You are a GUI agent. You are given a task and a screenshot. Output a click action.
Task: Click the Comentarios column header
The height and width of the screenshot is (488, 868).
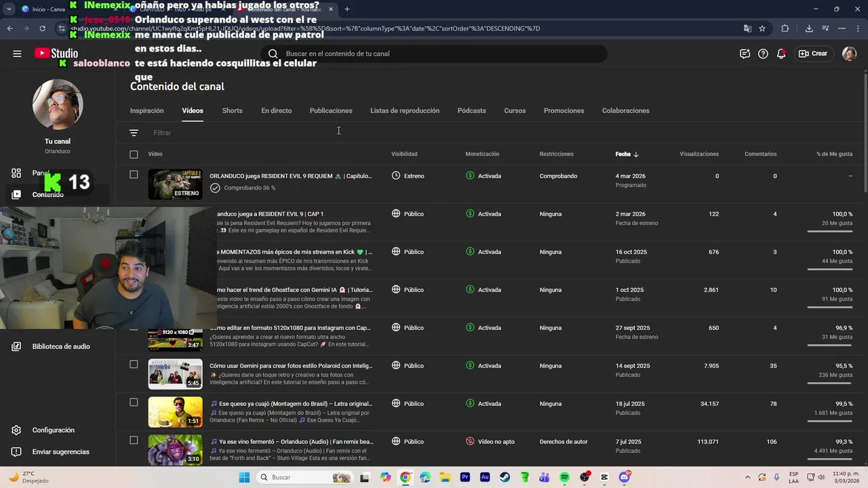[x=760, y=155]
